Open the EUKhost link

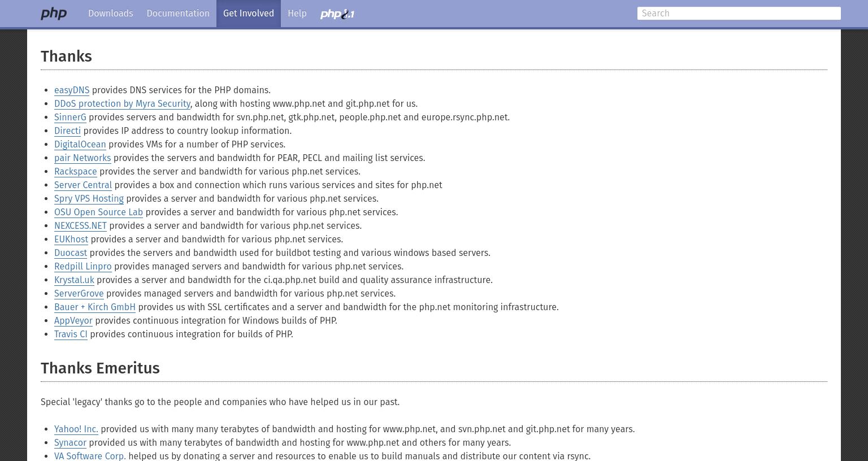[x=71, y=240]
